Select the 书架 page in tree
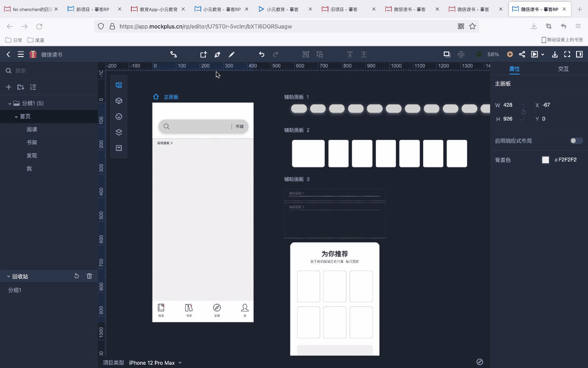Image resolution: width=588 pixels, height=368 pixels. coord(32,143)
